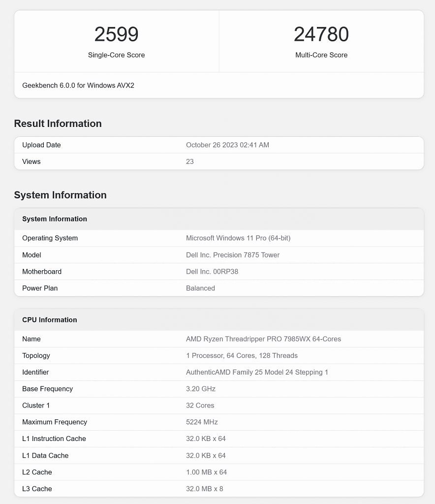Click the Single-Core Score label
This screenshot has width=435, height=504.
point(116,55)
